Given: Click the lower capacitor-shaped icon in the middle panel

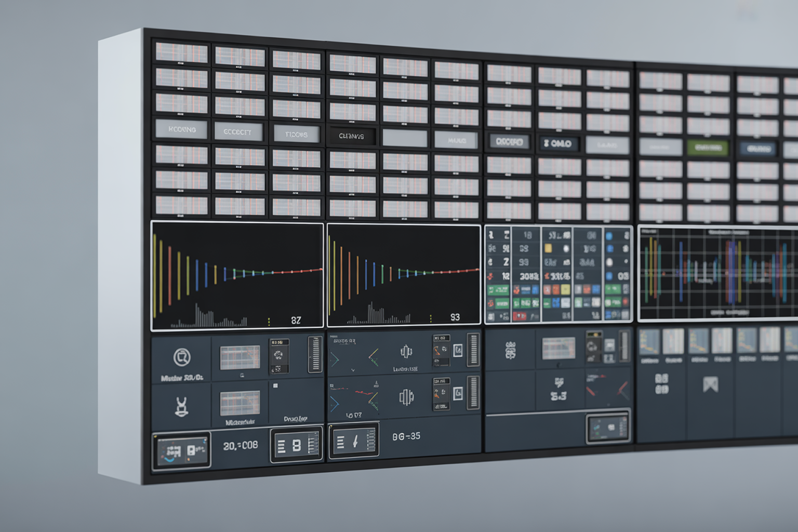Looking at the screenshot, I should pos(406,397).
